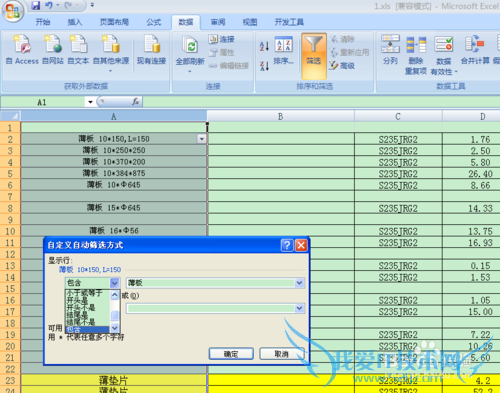Select yellow cell 薄垫片 in row 23
The height and width of the screenshot is (393, 500).
[x=114, y=380]
